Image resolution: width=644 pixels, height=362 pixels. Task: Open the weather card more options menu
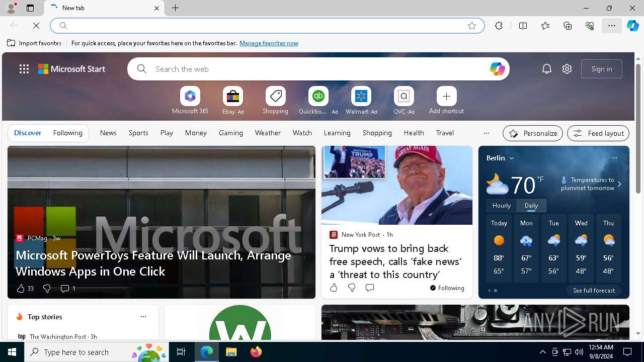tap(614, 158)
